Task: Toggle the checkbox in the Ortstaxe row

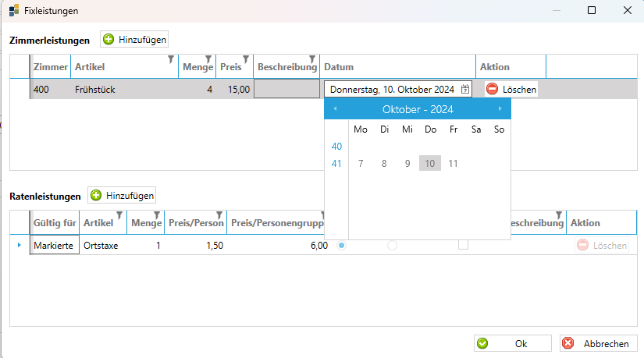Action: (x=463, y=245)
